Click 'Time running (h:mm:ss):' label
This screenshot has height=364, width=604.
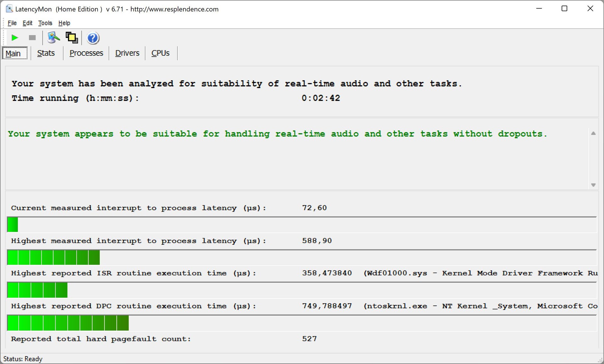click(x=75, y=98)
